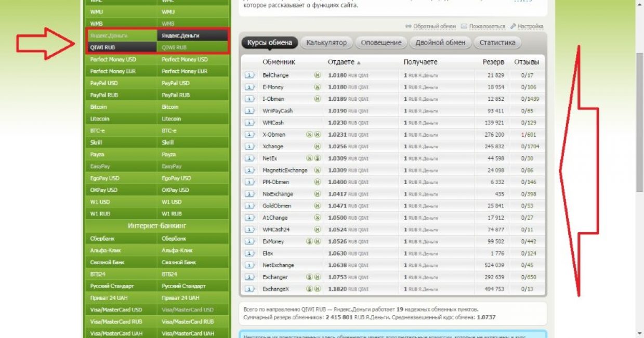Image resolution: width=644 pixels, height=338 pixels.
Task: Click the green badge icon beside A1Change
Action: click(x=317, y=218)
